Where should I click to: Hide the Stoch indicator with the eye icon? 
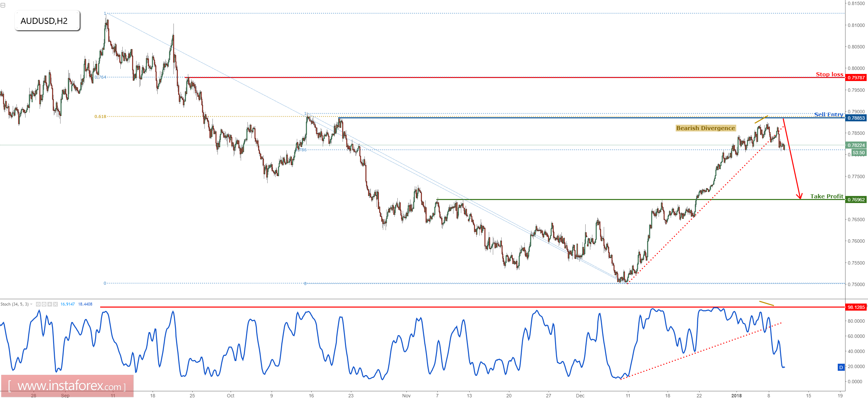click(x=38, y=304)
